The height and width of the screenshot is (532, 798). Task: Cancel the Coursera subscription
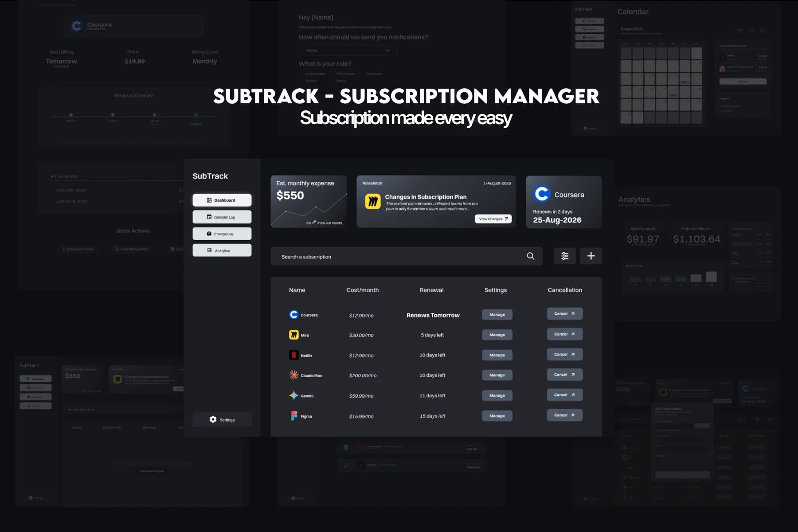[564, 314]
